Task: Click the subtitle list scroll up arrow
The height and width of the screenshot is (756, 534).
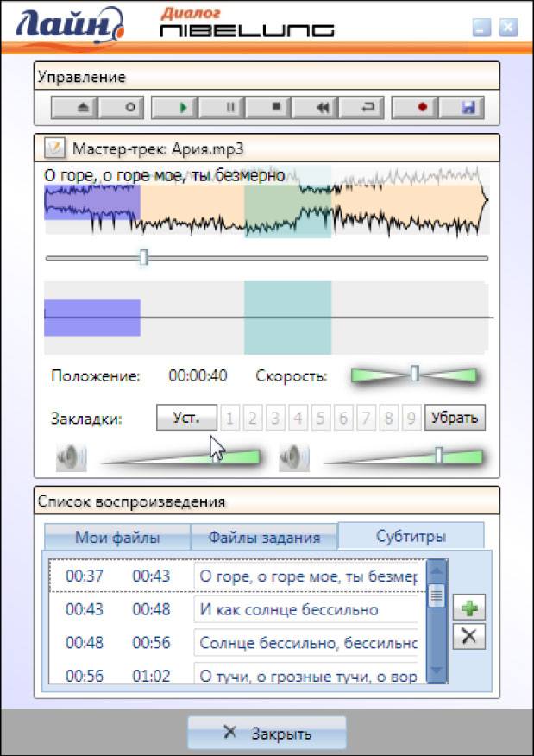Action: tap(437, 570)
